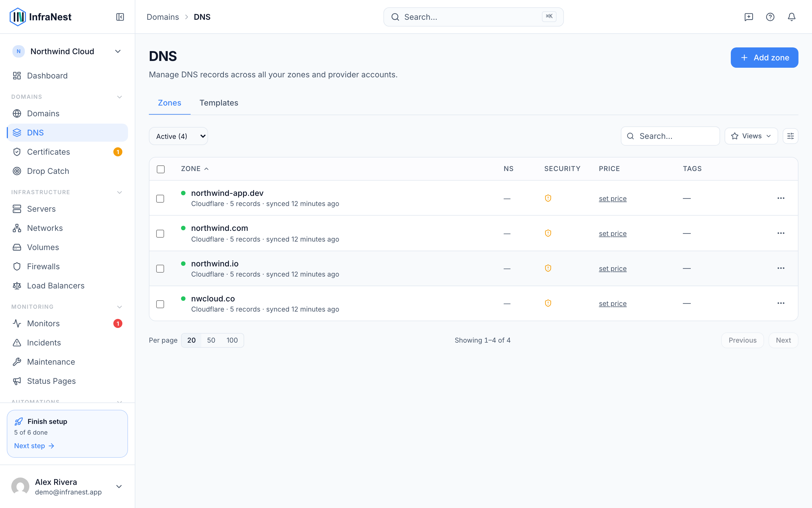Collapse the Domains sidebar section
This screenshot has height=508, width=812.
[120, 97]
